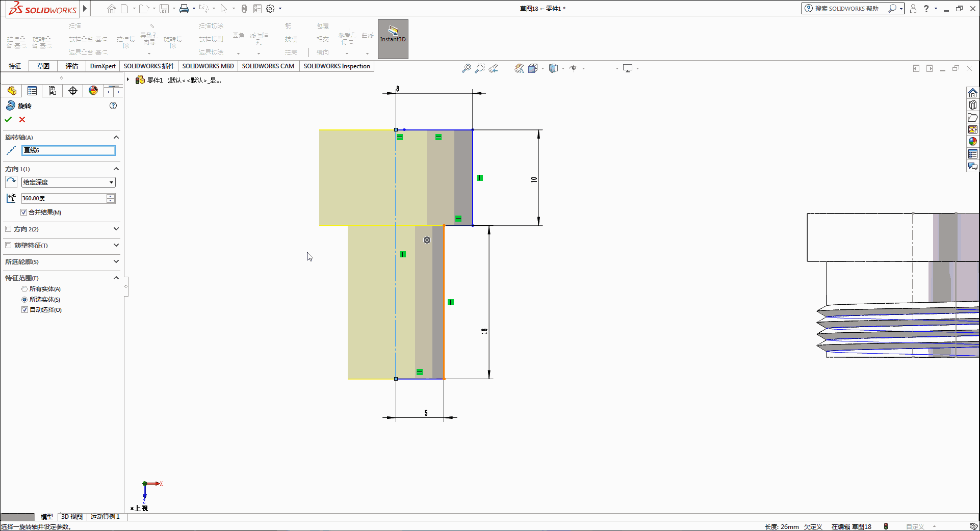This screenshot has height=531, width=980.
Task: Accept the revolve with green checkmark
Action: tap(8, 119)
